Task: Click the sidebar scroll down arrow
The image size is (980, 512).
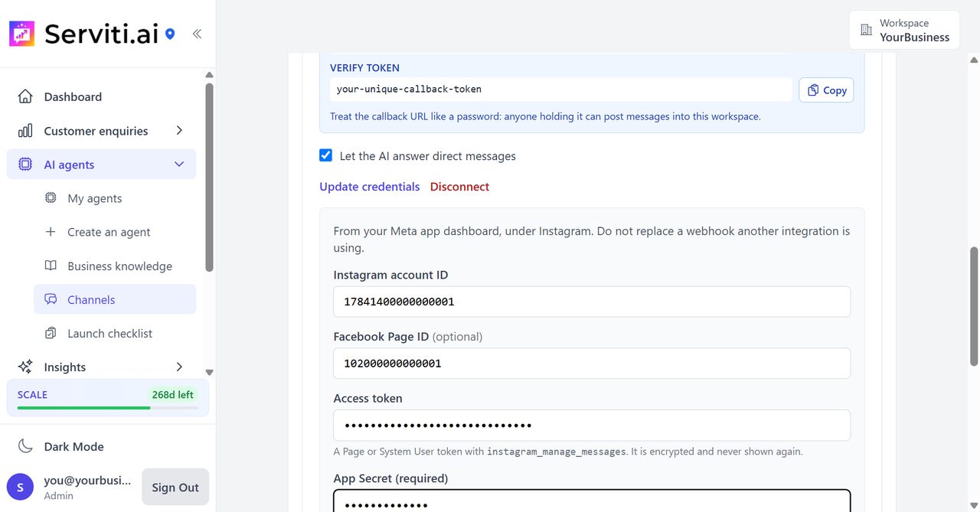Action: point(210,372)
